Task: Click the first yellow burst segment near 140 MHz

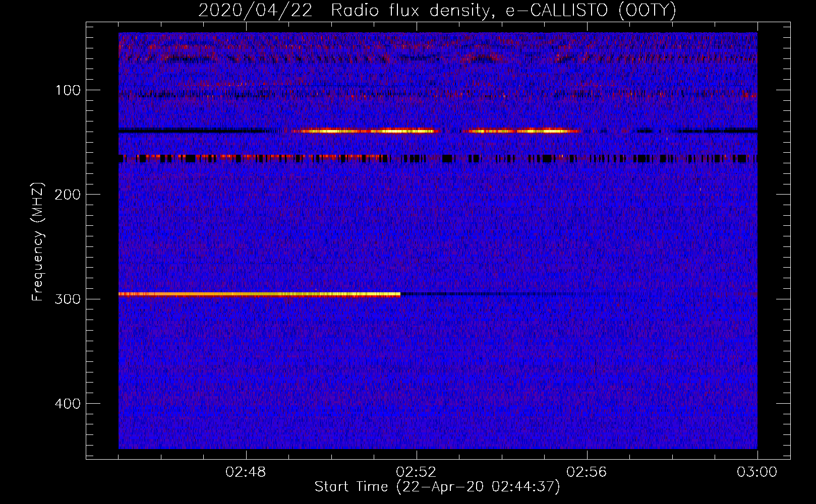Action: coord(366,131)
